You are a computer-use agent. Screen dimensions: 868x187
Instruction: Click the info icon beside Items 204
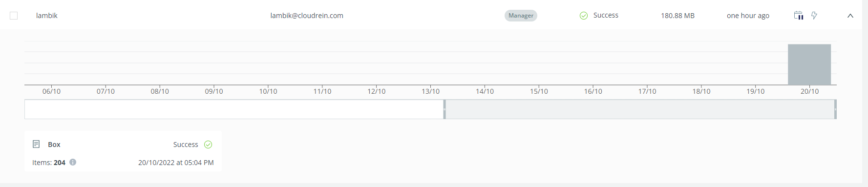73,162
